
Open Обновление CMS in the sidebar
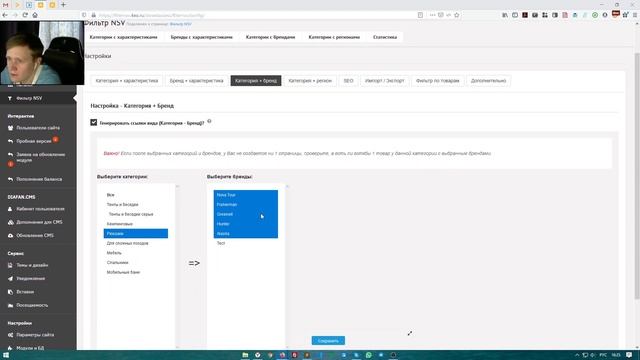pos(35,236)
